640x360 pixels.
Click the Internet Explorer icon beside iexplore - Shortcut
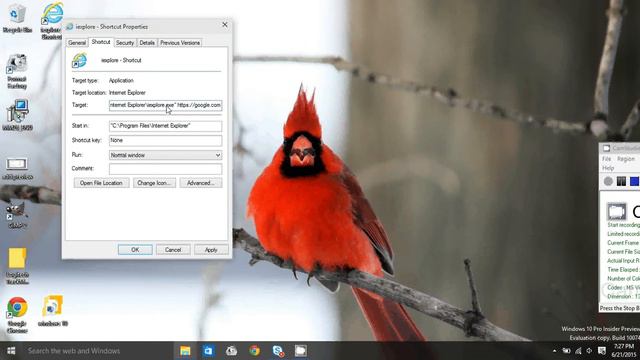(79, 60)
